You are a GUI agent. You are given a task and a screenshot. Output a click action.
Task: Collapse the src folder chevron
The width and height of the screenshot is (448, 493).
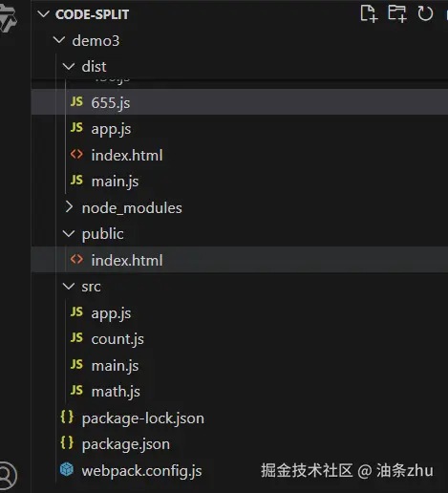tap(69, 287)
